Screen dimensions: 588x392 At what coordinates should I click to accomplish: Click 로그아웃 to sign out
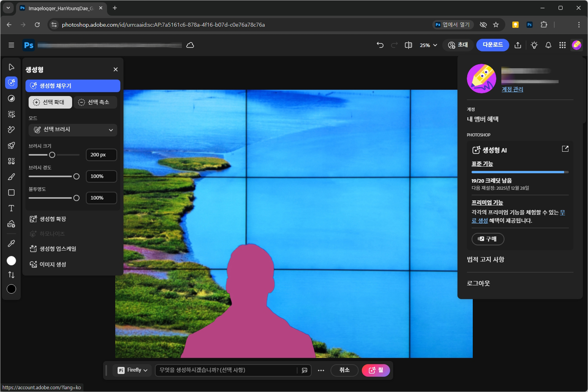478,283
